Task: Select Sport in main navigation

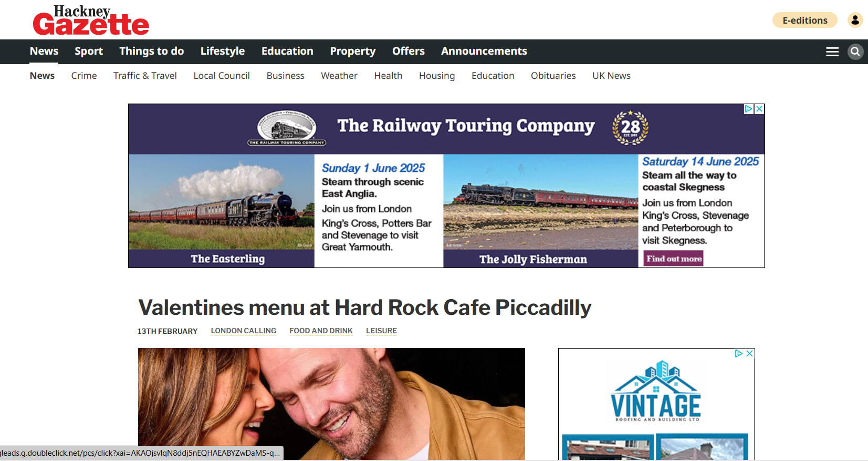Action: [x=89, y=51]
